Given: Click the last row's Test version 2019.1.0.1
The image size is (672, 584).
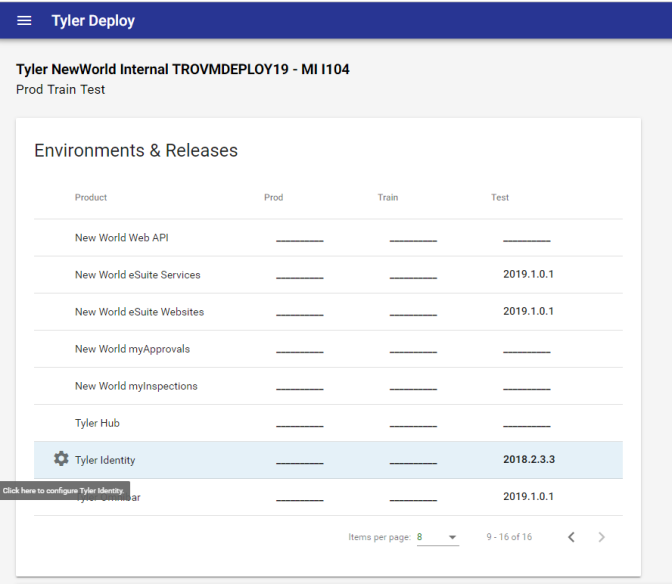Looking at the screenshot, I should [x=528, y=496].
